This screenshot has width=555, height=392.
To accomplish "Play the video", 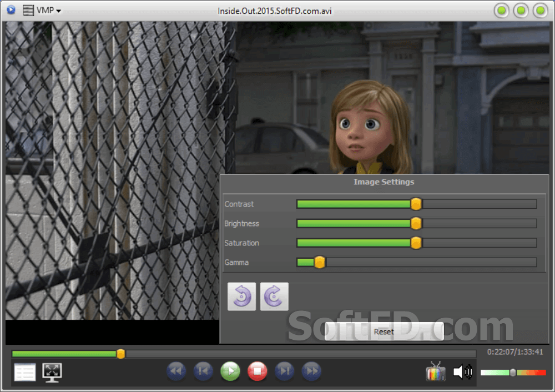I will [230, 371].
